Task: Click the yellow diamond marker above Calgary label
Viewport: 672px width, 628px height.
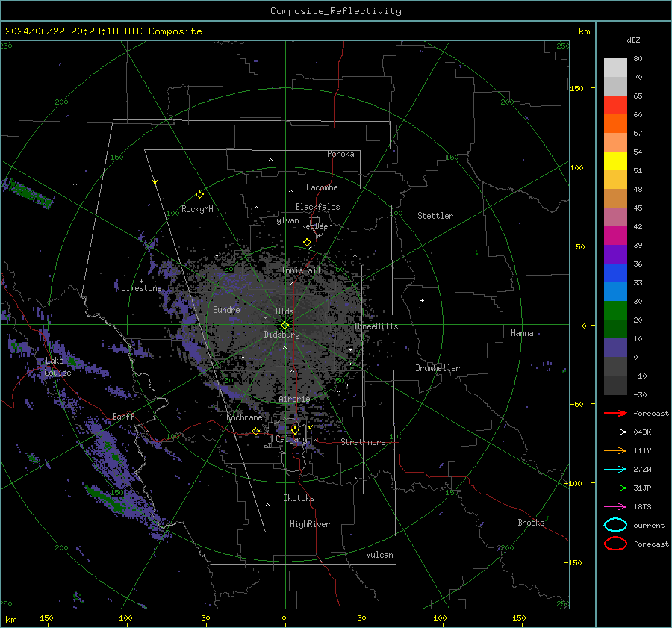Action: pyautogui.click(x=295, y=430)
